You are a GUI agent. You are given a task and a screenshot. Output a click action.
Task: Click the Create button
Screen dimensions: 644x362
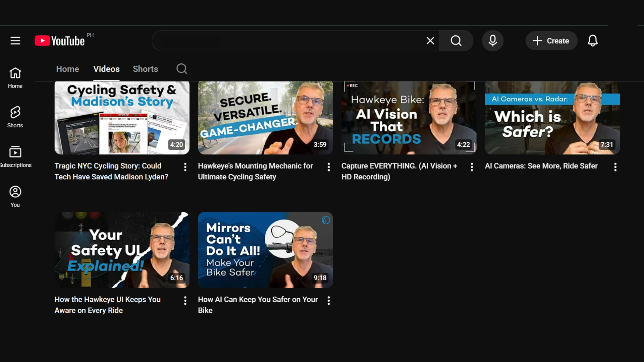point(551,41)
